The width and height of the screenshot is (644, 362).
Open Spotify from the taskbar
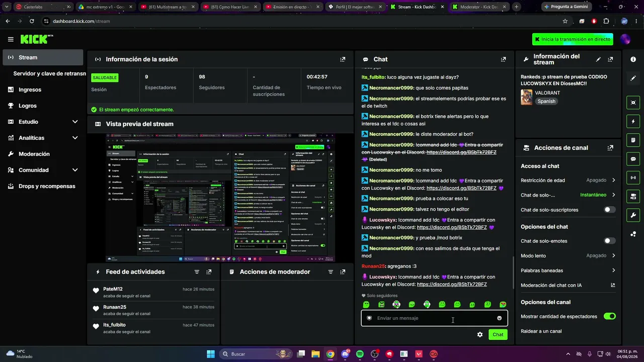tap(360, 354)
